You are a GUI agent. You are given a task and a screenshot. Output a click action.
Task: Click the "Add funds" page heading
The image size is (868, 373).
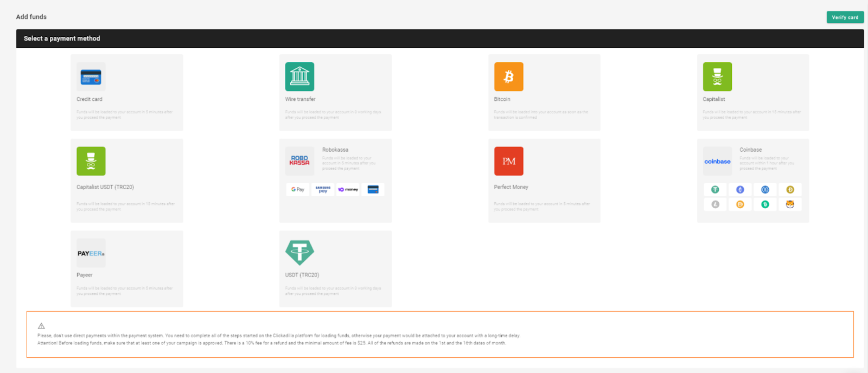(31, 17)
